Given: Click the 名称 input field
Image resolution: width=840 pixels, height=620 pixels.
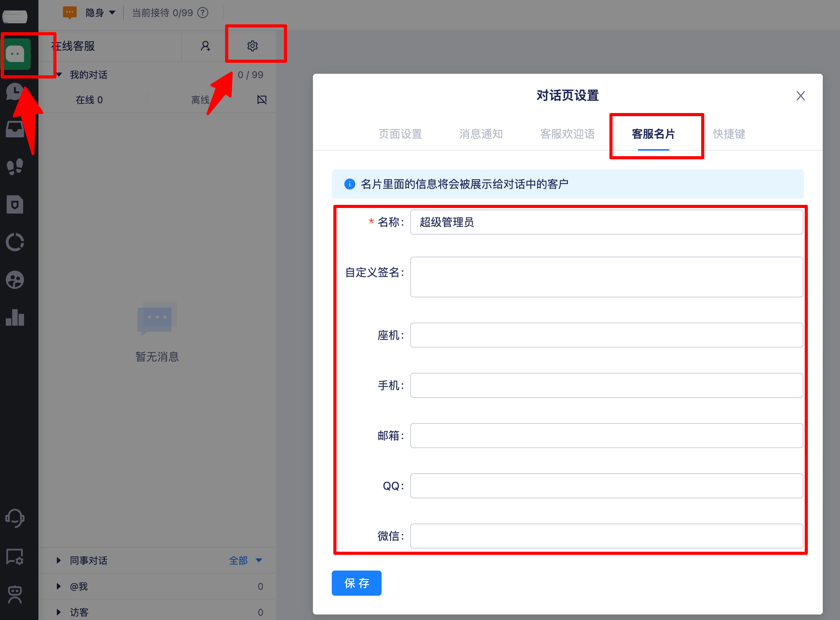Looking at the screenshot, I should pos(607,222).
